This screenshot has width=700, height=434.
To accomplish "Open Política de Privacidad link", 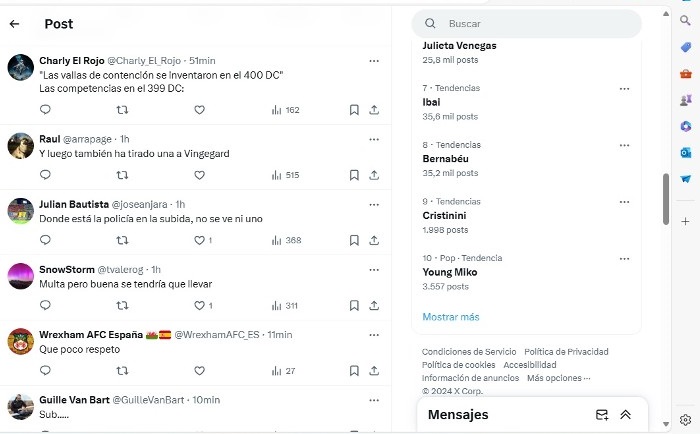I will 566,352.
